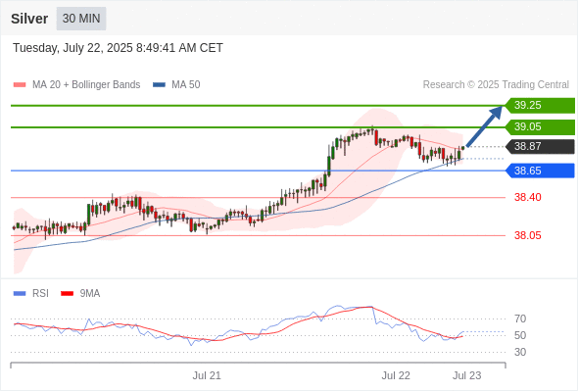Click the blue MA 50 legend swatch
This screenshot has width=578, height=392.
click(x=159, y=85)
